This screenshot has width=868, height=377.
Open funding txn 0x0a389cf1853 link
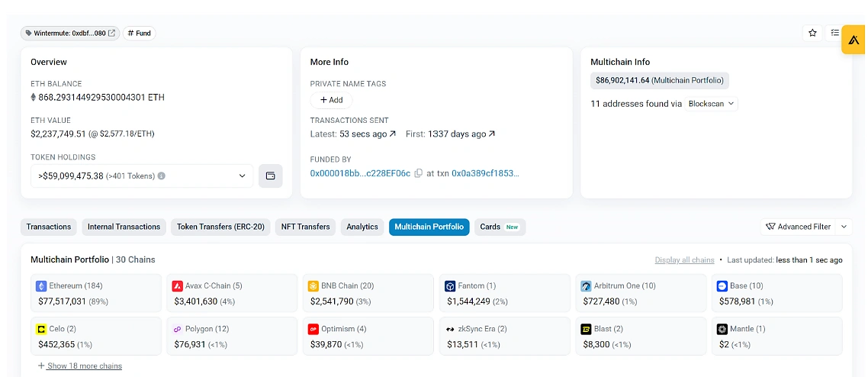click(x=485, y=173)
